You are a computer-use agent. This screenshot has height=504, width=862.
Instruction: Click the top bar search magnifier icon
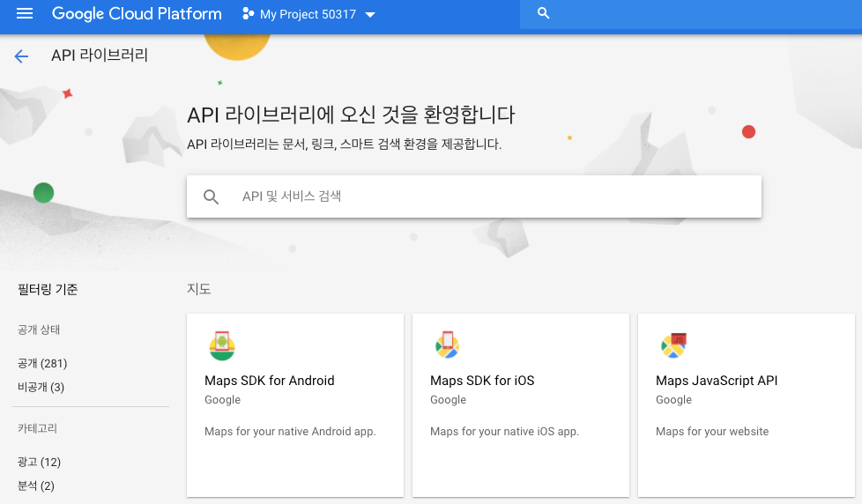(x=543, y=13)
